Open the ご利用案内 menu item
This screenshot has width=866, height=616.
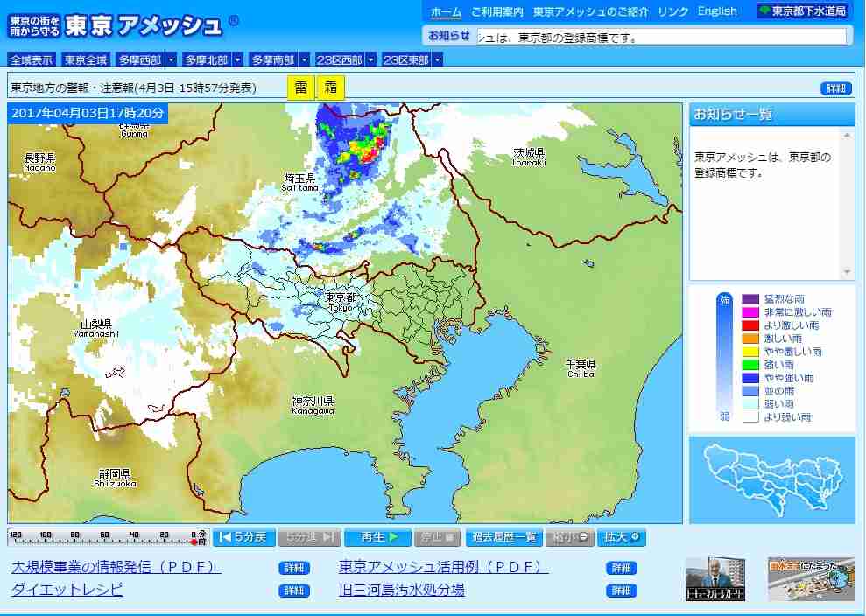tap(497, 11)
